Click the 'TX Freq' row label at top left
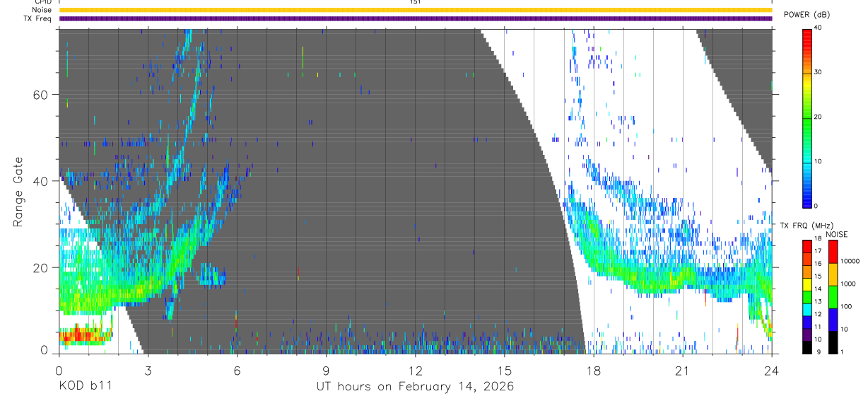 click(x=39, y=18)
